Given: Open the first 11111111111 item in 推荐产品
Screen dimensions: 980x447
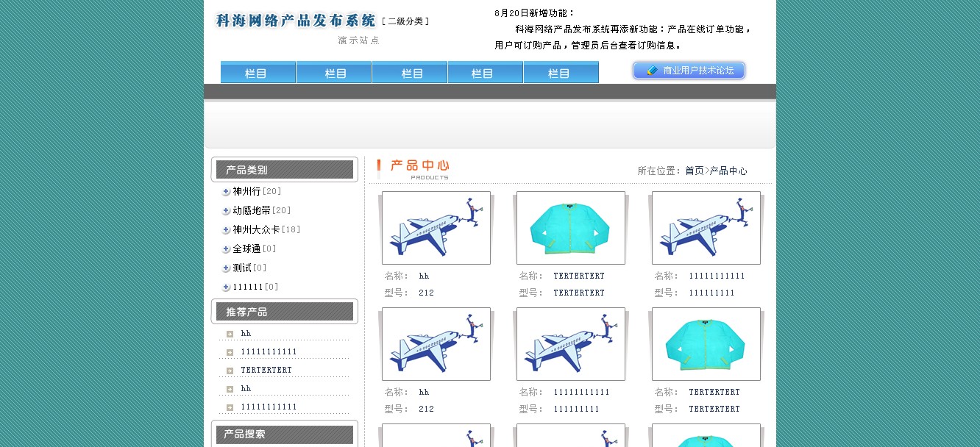Looking at the screenshot, I should (x=269, y=352).
